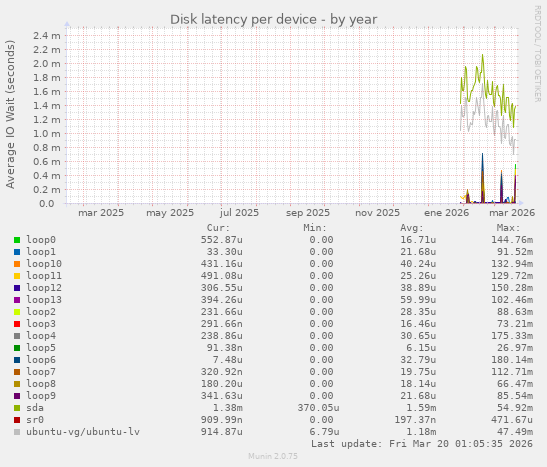Click the loop1 blue color swatch
547x467 pixels.
(x=17, y=252)
